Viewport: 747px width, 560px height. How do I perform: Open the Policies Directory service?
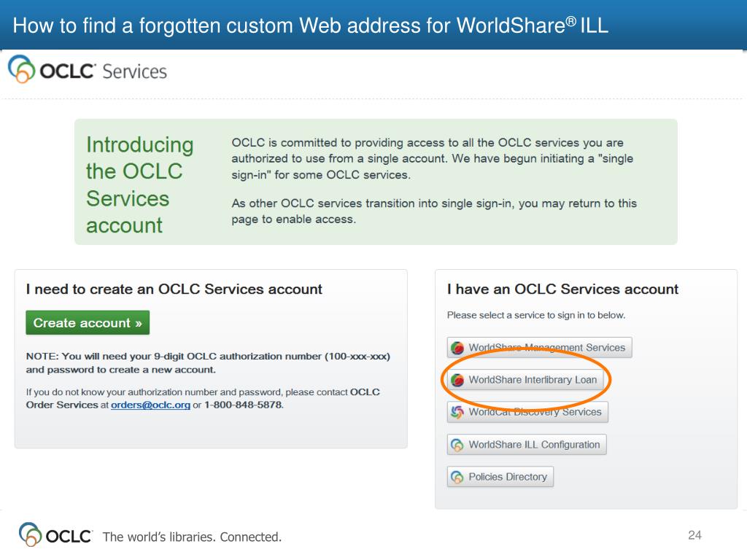[500, 477]
